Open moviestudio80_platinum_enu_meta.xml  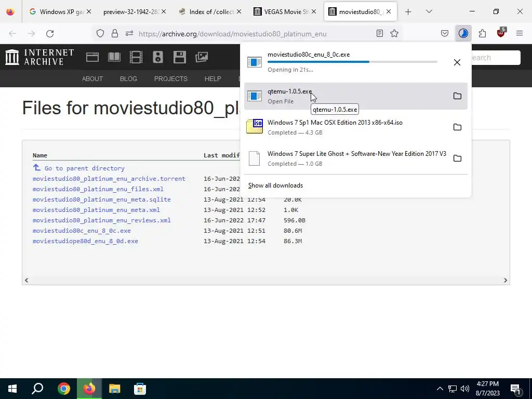[96, 210]
